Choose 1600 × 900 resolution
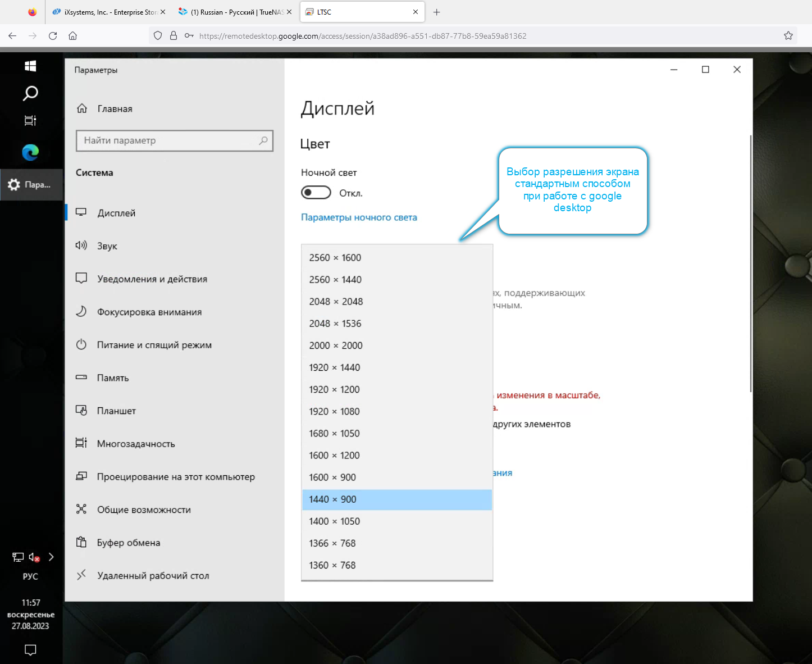 point(397,477)
